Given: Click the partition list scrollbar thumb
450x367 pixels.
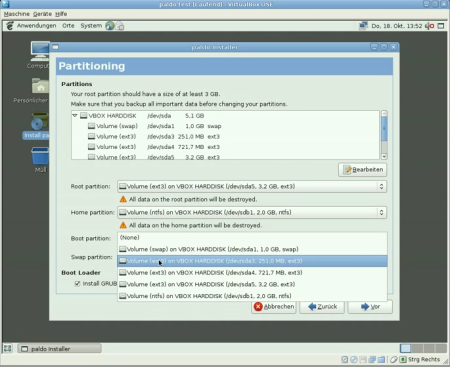Looking at the screenshot, I should click(x=384, y=128).
